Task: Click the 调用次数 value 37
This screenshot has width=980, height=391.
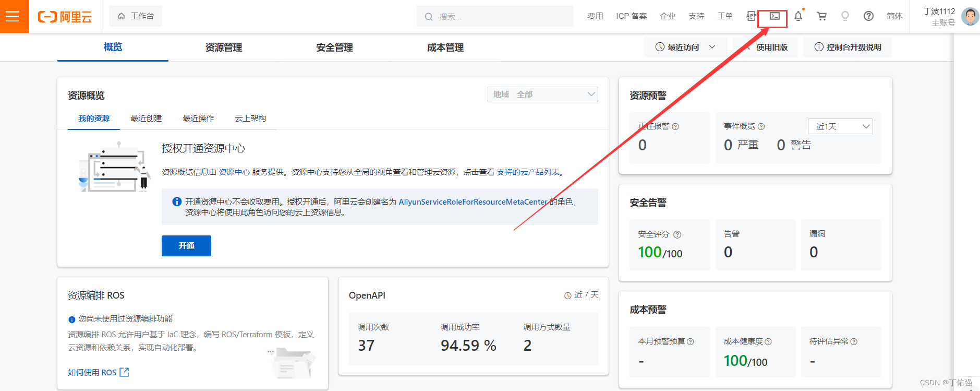Action: 366,346
